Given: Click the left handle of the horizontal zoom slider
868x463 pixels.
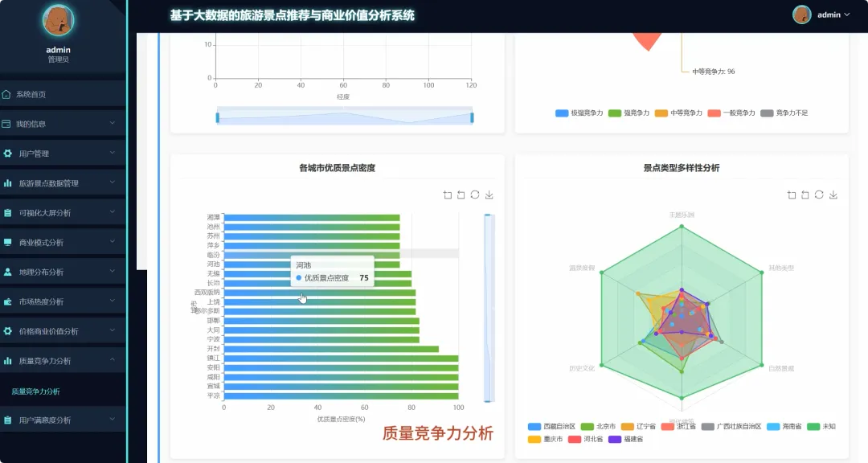Looking at the screenshot, I should pyautogui.click(x=218, y=117).
